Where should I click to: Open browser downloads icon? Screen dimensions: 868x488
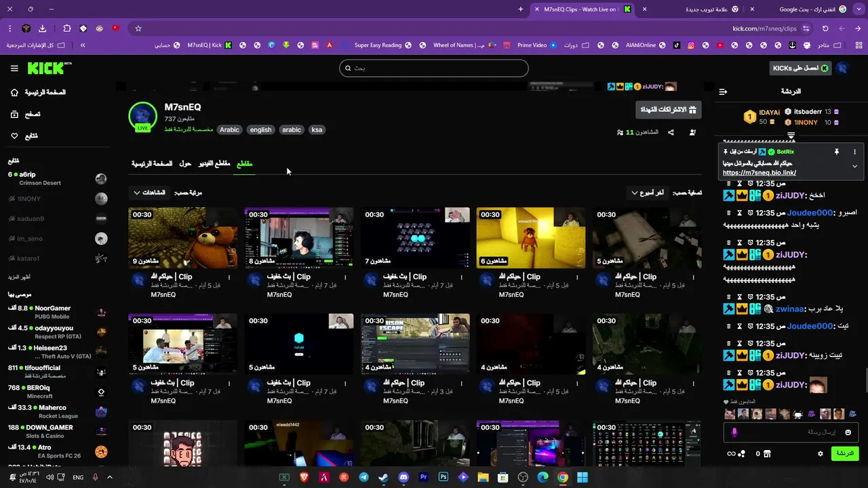coord(42,28)
